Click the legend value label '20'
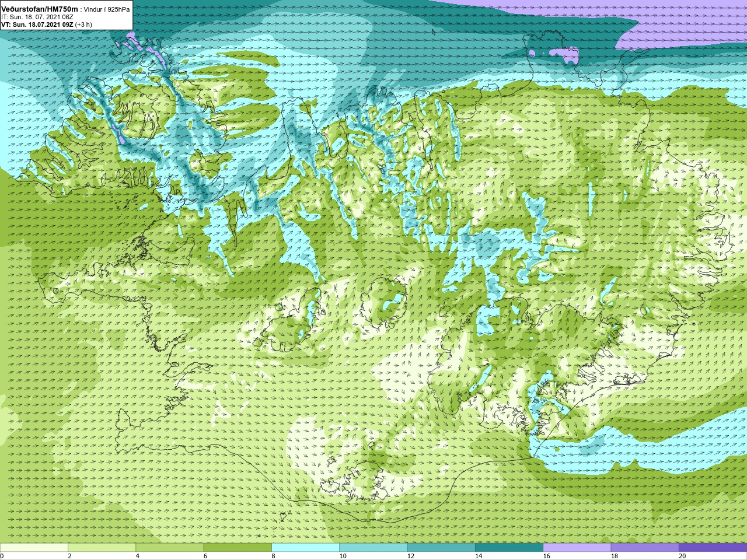The width and height of the screenshot is (747, 560). coord(682,556)
